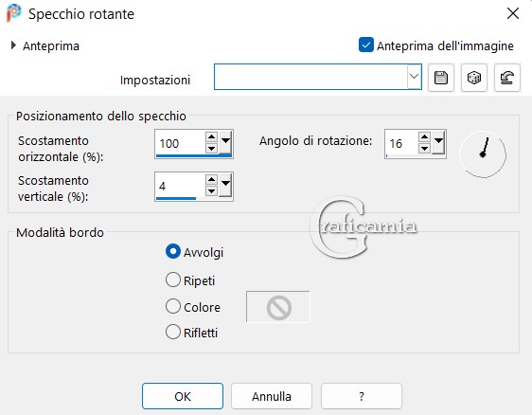Click the PaintShop Pro logo in title bar
The image size is (532, 415).
point(13,13)
